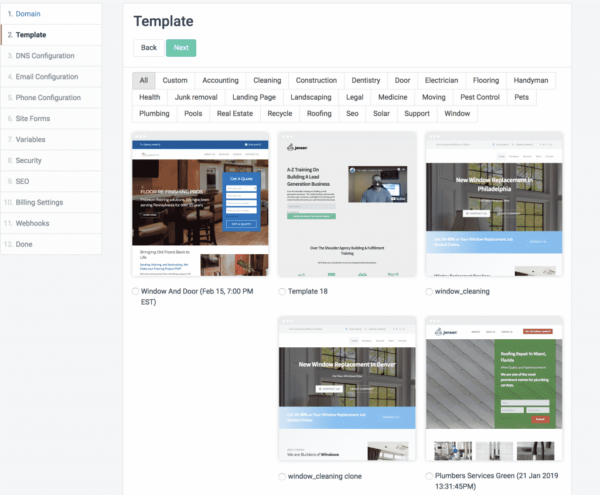Filter templates by Recycle
Viewport: 600px width, 495px height.
[280, 114]
